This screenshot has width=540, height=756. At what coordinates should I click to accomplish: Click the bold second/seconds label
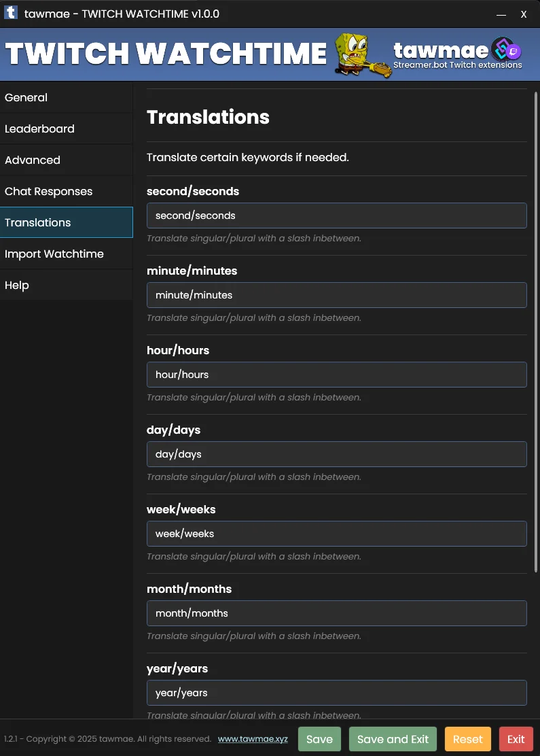click(x=193, y=192)
